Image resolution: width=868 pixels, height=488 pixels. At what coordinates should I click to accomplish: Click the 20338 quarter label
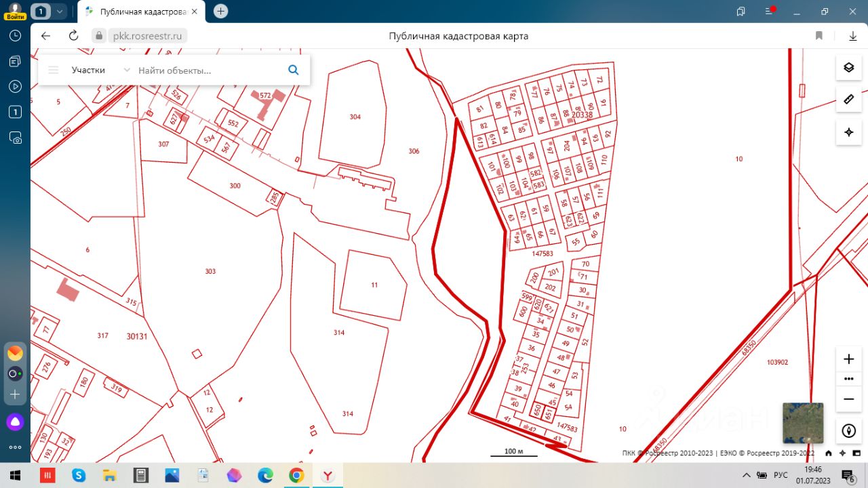582,115
